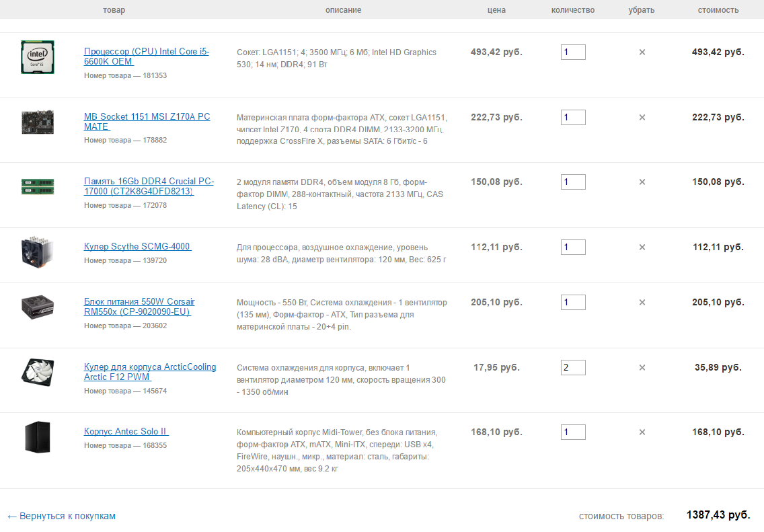The height and width of the screenshot is (532, 764).
Task: Select the unit price 112,11 руб. in price column
Action: click(496, 247)
